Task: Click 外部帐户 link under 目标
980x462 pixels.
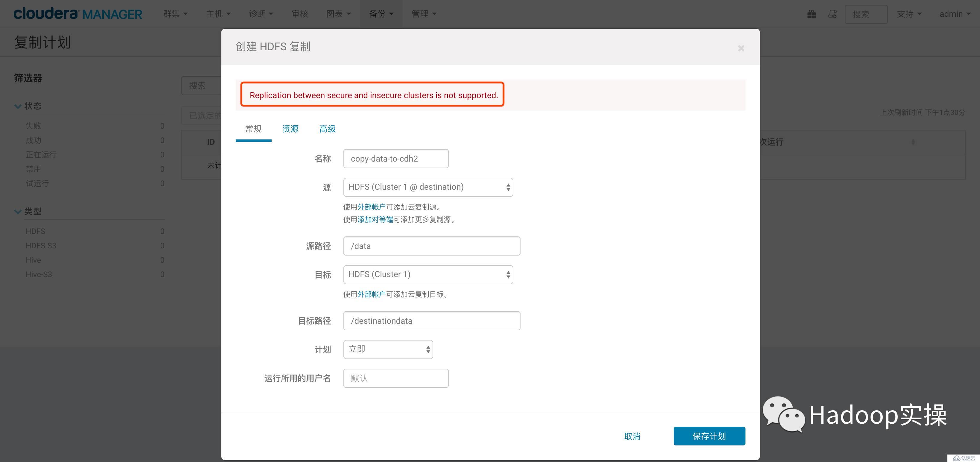Action: [x=371, y=294]
